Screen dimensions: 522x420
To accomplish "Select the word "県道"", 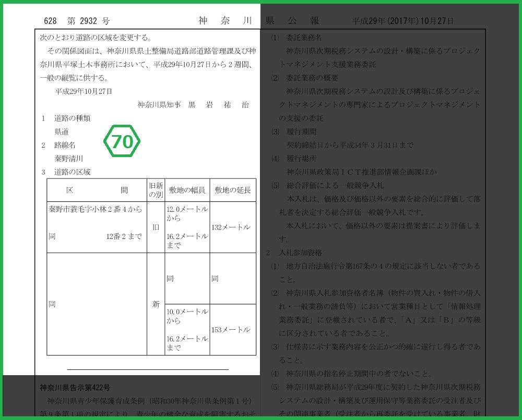I will 62,132.
